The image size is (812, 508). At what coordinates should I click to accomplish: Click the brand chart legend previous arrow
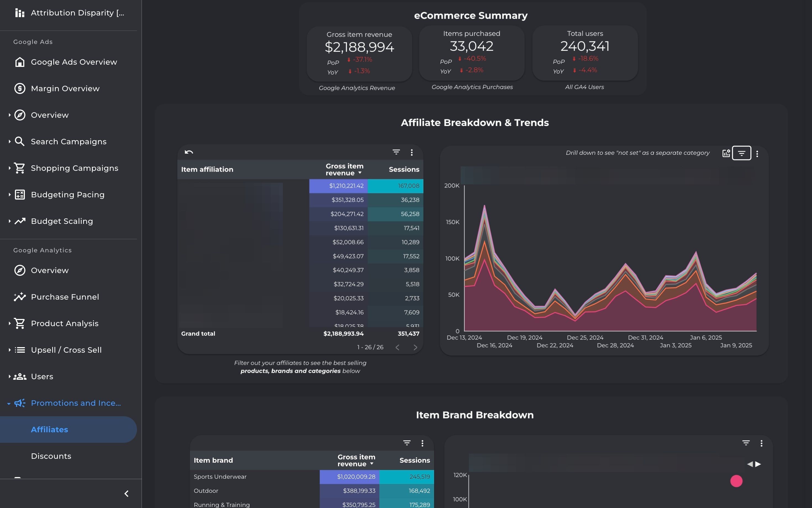[x=750, y=464]
